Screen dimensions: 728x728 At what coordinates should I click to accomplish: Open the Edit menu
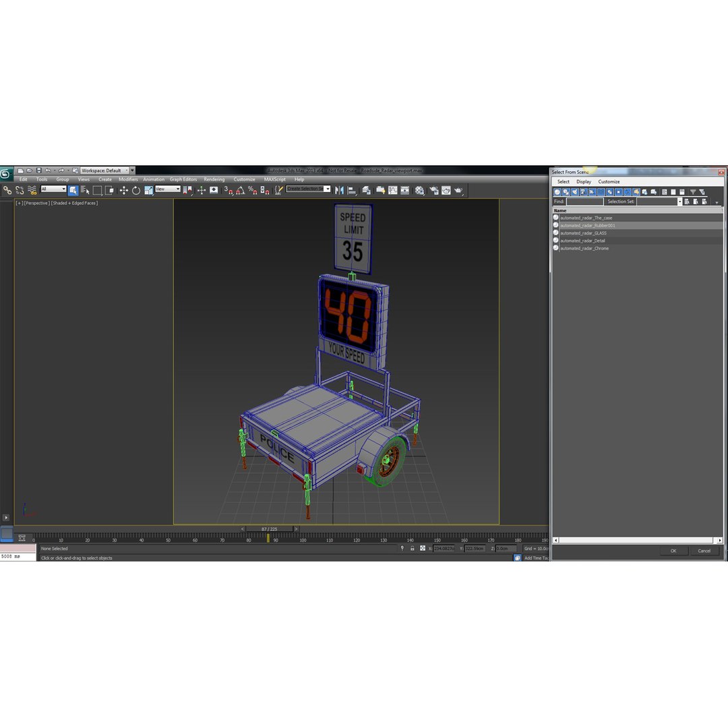[x=23, y=179]
